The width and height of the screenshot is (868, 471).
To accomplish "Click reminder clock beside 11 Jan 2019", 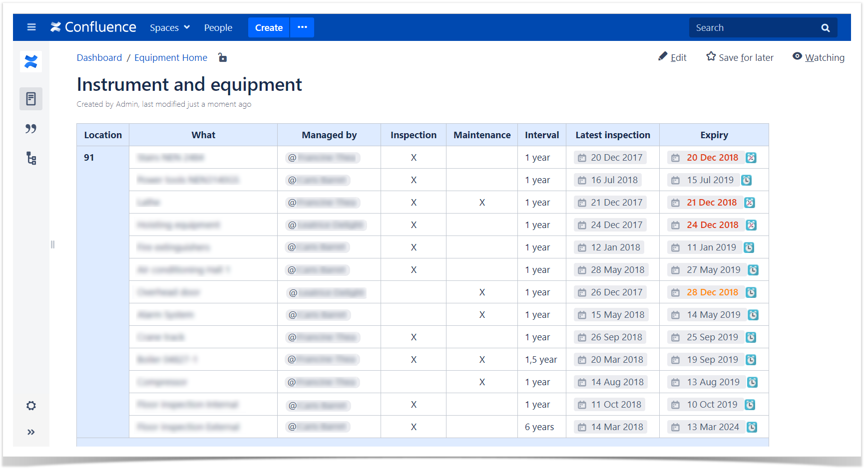I will click(x=749, y=247).
